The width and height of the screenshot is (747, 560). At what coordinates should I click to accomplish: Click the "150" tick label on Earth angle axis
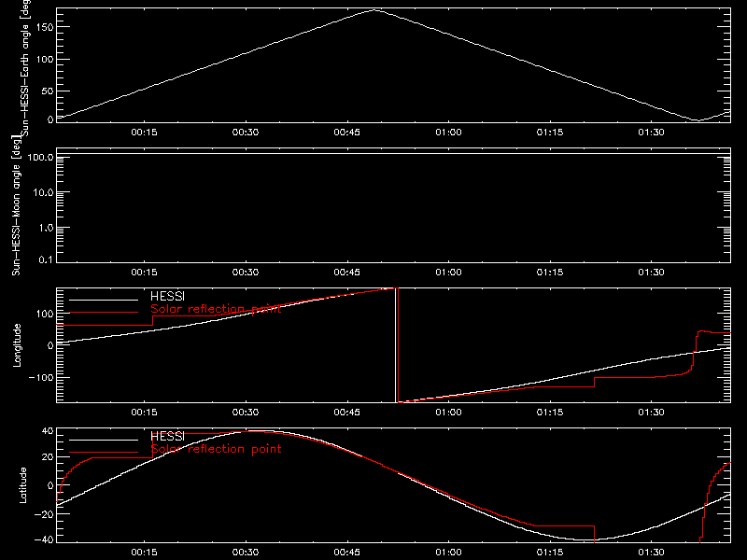click(44, 27)
